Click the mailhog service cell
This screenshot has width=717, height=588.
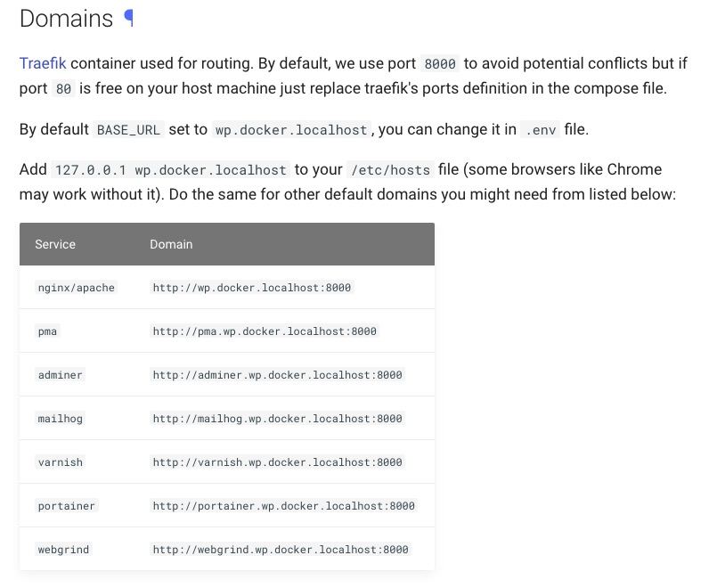pyautogui.click(x=61, y=419)
